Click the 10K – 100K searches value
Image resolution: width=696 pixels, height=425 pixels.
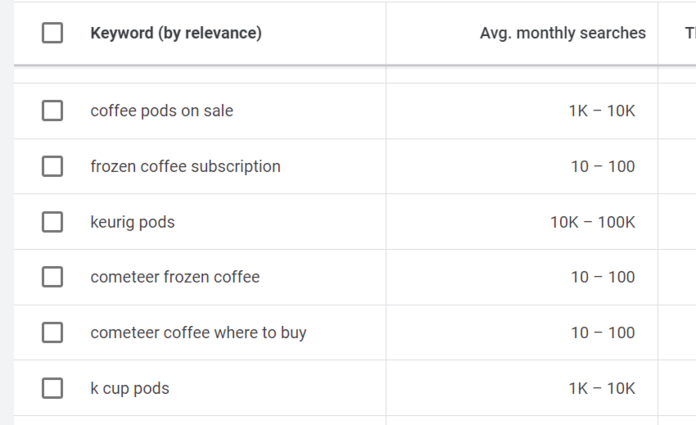point(592,222)
